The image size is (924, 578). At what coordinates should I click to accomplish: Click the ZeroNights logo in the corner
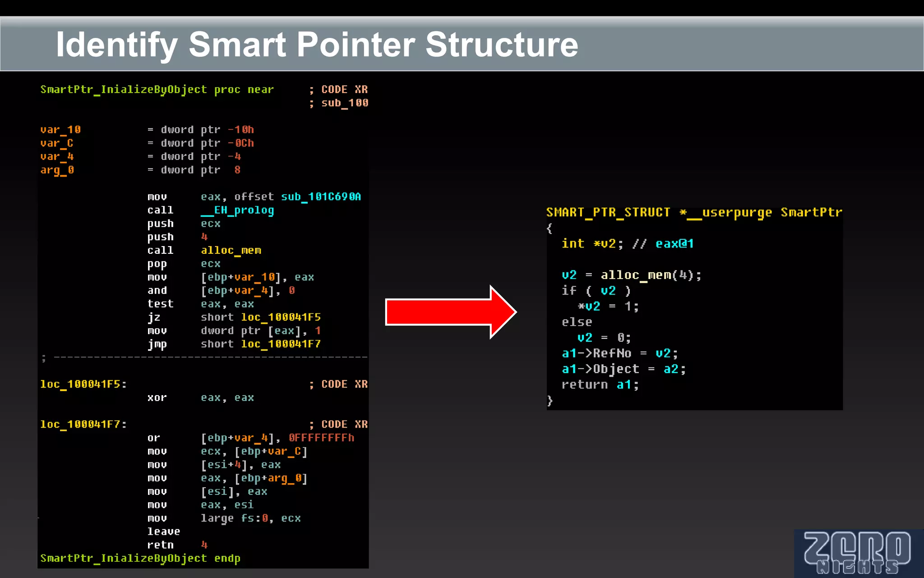pyautogui.click(x=859, y=553)
